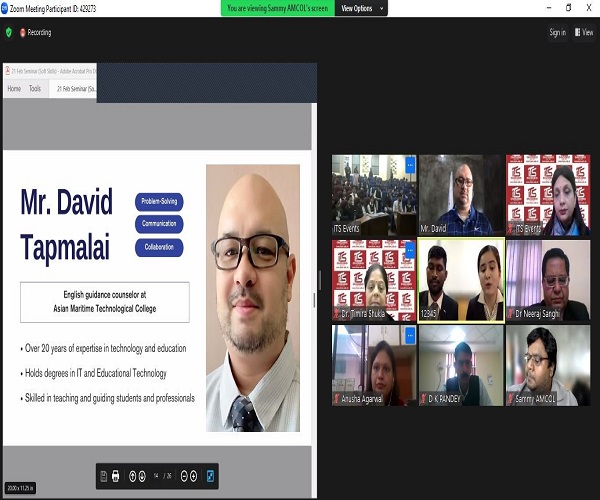Go to next page with down-arrow icon
The height and width of the screenshot is (500, 600).
[x=142, y=476]
